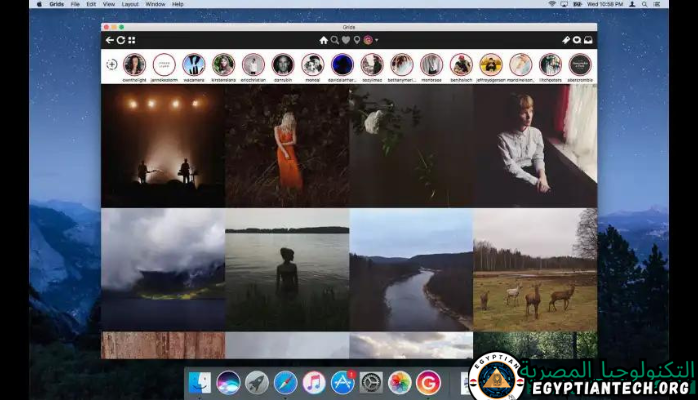Open the direct messages inbox icon
Screen dimensions: 698x400
point(589,40)
